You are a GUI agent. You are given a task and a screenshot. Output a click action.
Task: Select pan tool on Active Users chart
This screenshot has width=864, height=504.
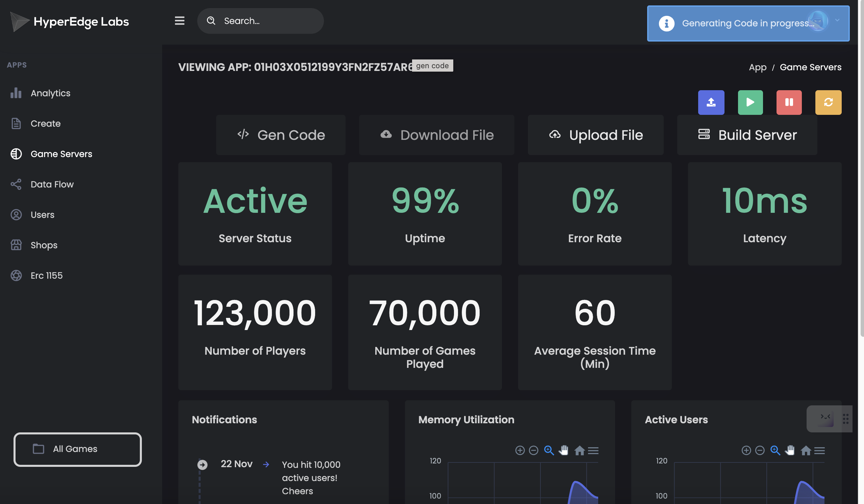coord(790,450)
